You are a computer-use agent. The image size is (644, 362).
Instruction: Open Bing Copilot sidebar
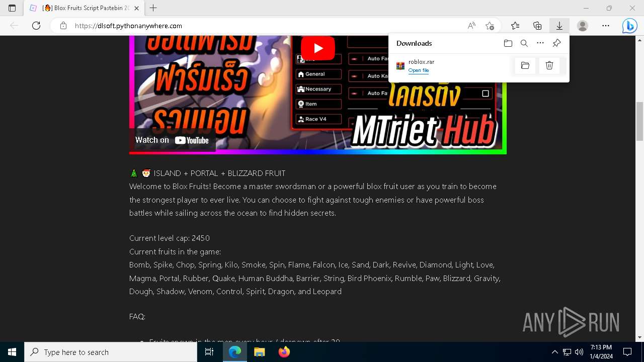click(629, 26)
